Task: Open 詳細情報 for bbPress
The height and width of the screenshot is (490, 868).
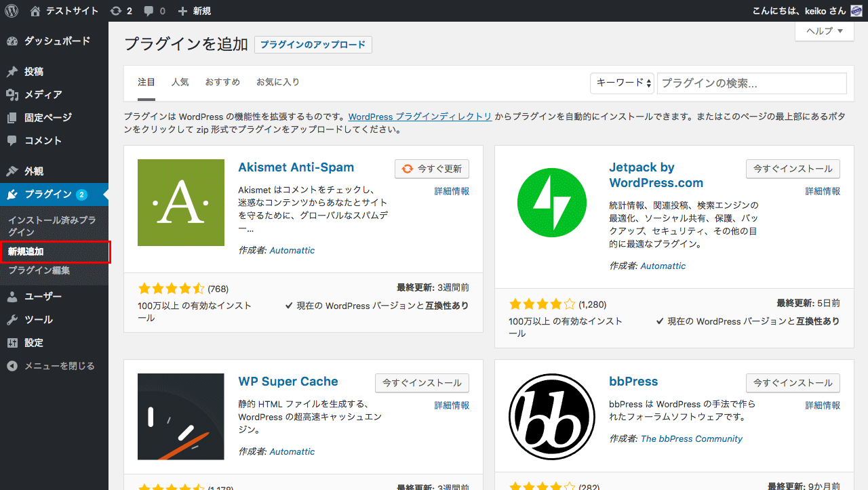Action: click(823, 405)
